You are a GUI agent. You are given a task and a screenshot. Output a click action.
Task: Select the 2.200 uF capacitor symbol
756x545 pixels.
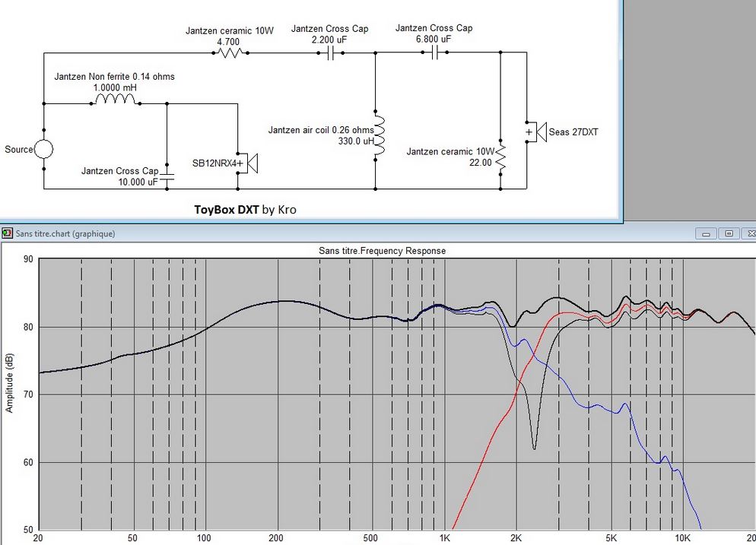tap(330, 52)
